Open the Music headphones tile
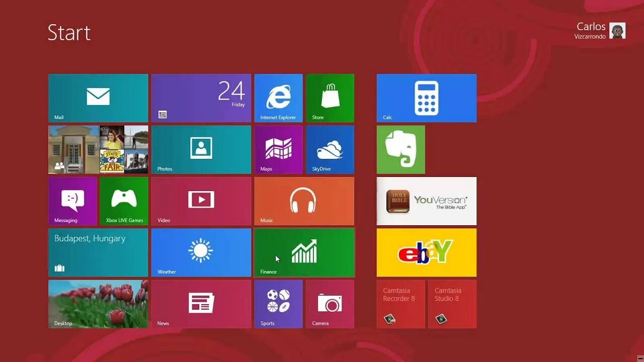644x362 pixels. (x=304, y=201)
